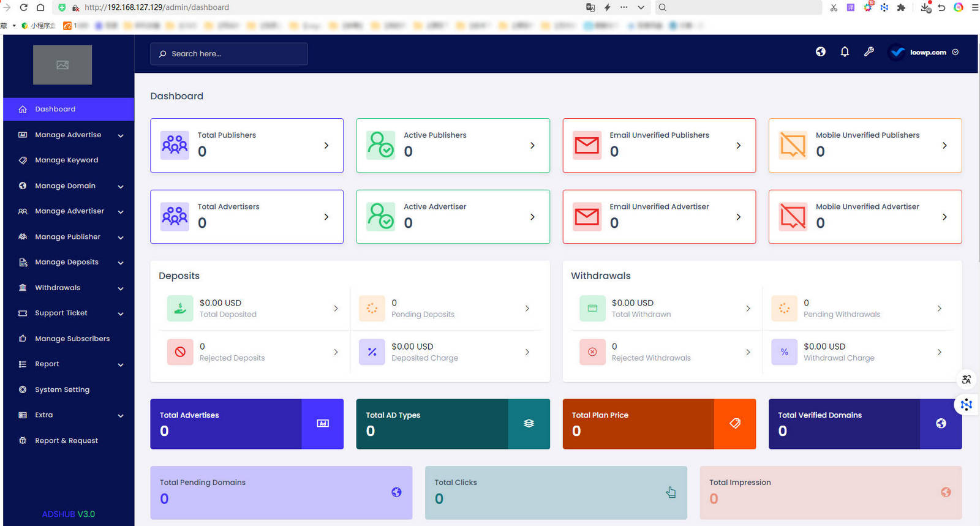Viewport: 980px width, 526px height.
Task: Click the Email Unverified Advertiser envelope icon
Action: [x=587, y=217]
